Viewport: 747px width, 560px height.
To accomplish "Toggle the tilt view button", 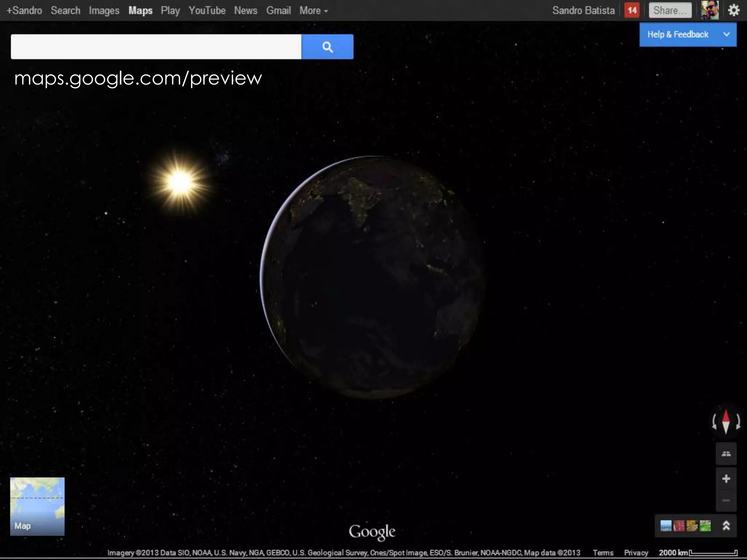I will click(726, 454).
